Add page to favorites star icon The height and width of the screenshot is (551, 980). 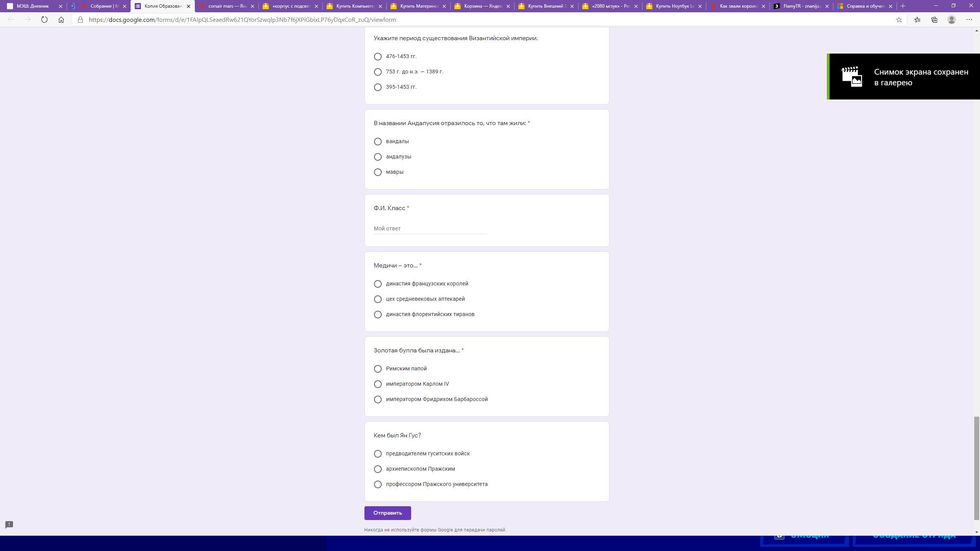click(x=899, y=20)
